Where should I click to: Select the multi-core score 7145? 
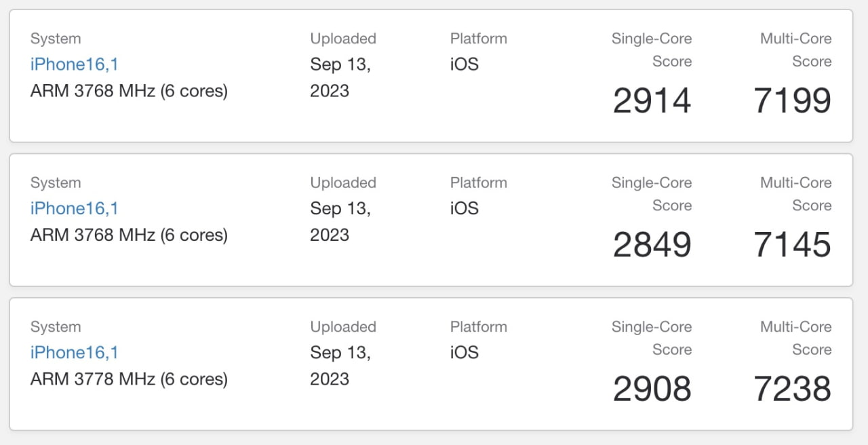click(x=791, y=244)
